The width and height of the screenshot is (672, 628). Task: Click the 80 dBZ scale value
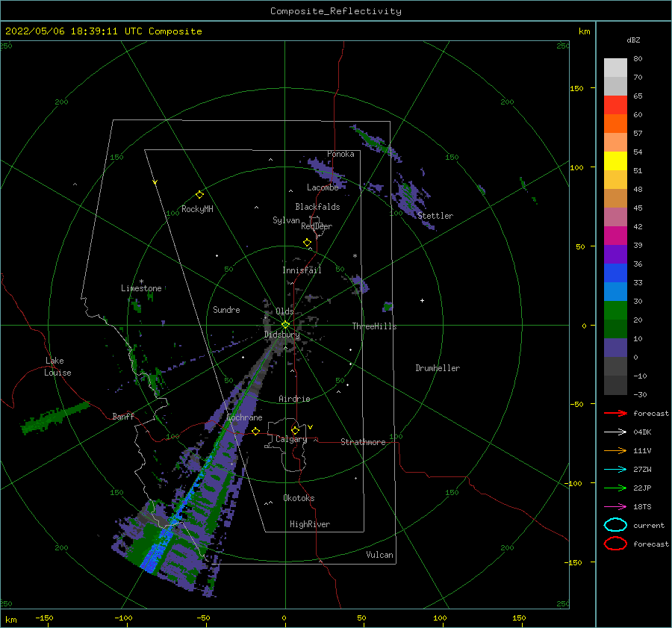pyautogui.click(x=638, y=59)
